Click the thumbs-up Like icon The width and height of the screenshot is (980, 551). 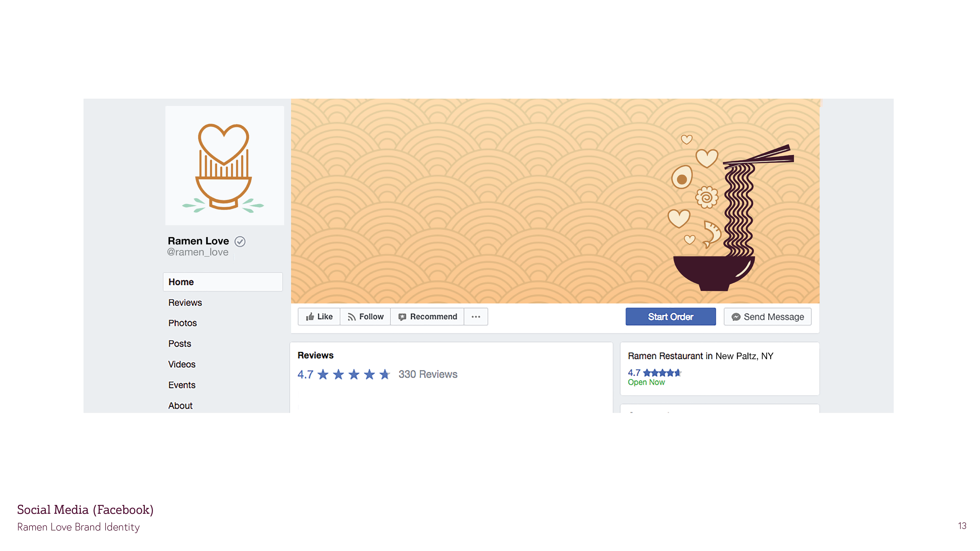pyautogui.click(x=310, y=316)
